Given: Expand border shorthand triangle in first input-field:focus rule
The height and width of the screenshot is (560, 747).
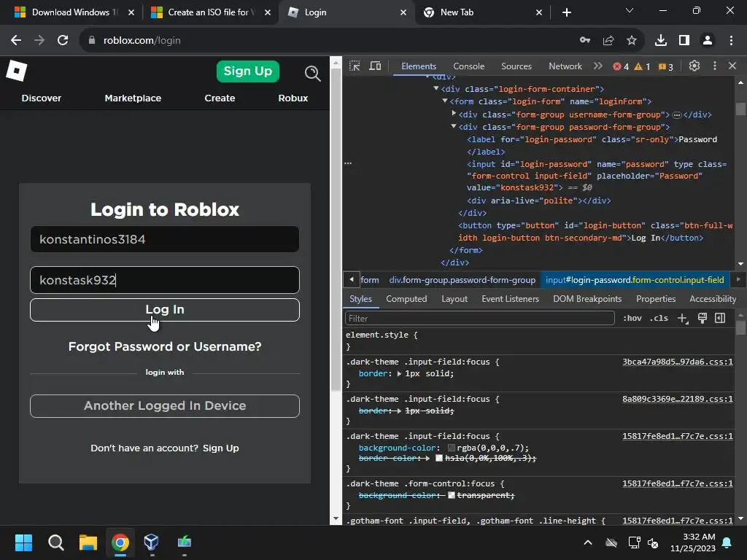Looking at the screenshot, I should pyautogui.click(x=399, y=374).
